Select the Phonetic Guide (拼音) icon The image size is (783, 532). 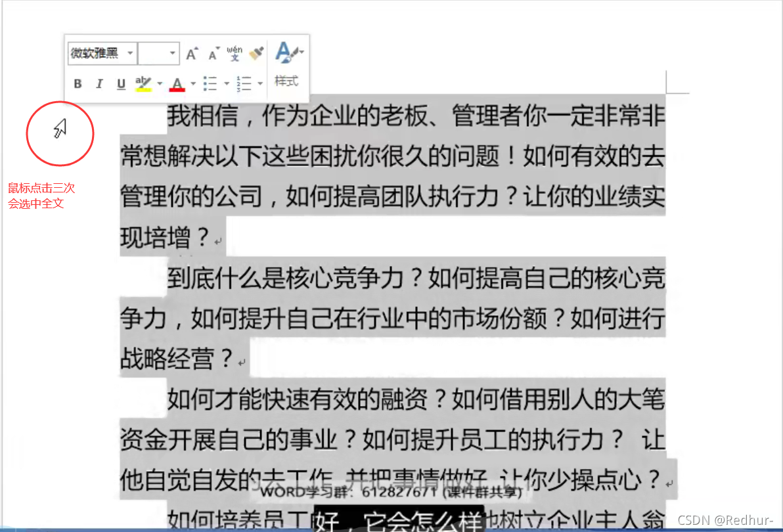(235, 53)
